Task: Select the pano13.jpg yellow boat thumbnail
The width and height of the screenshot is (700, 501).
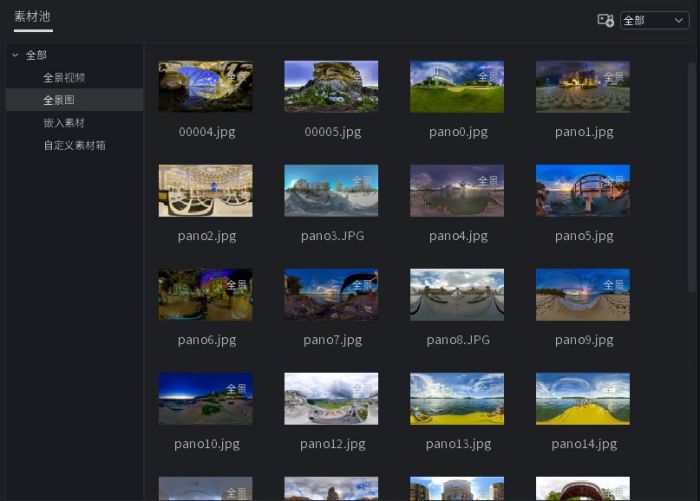Action: point(457,399)
